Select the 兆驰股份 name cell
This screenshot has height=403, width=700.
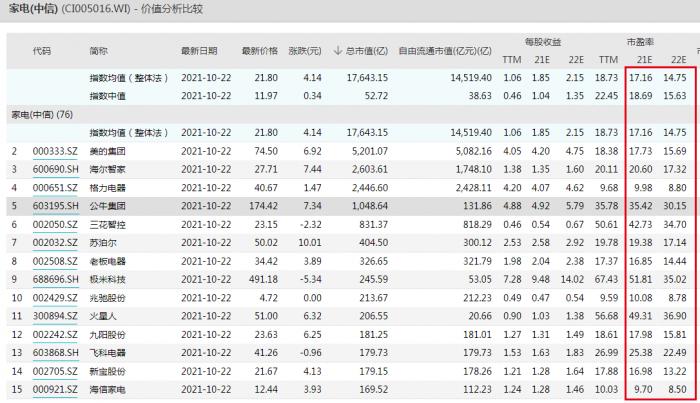pyautogui.click(x=108, y=298)
